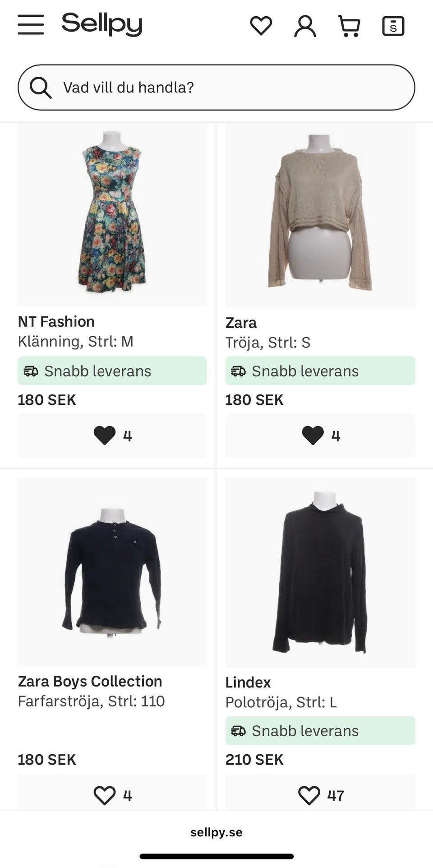This screenshot has height=868, width=433.
Task: Open the favorites heart in header
Action: (261, 26)
